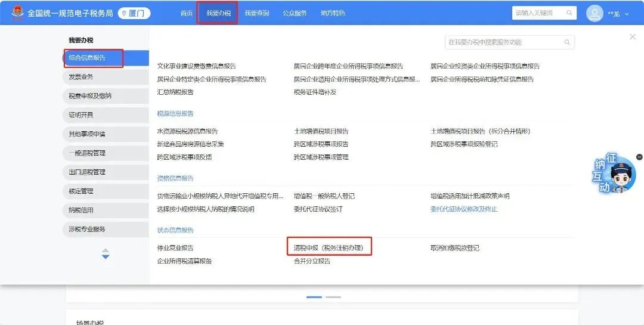
Task: Open 跨区域涉税事项报告 link
Action: point(321,144)
